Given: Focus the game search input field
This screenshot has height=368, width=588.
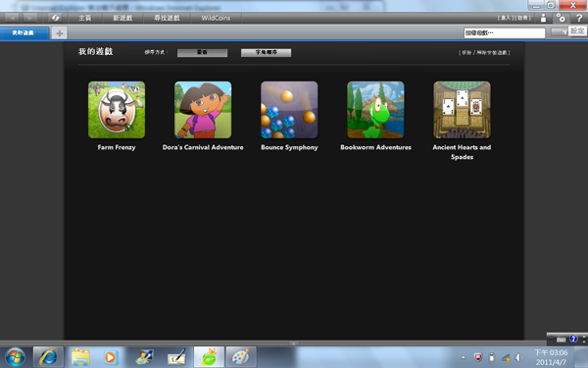Looking at the screenshot, I should click(504, 33).
